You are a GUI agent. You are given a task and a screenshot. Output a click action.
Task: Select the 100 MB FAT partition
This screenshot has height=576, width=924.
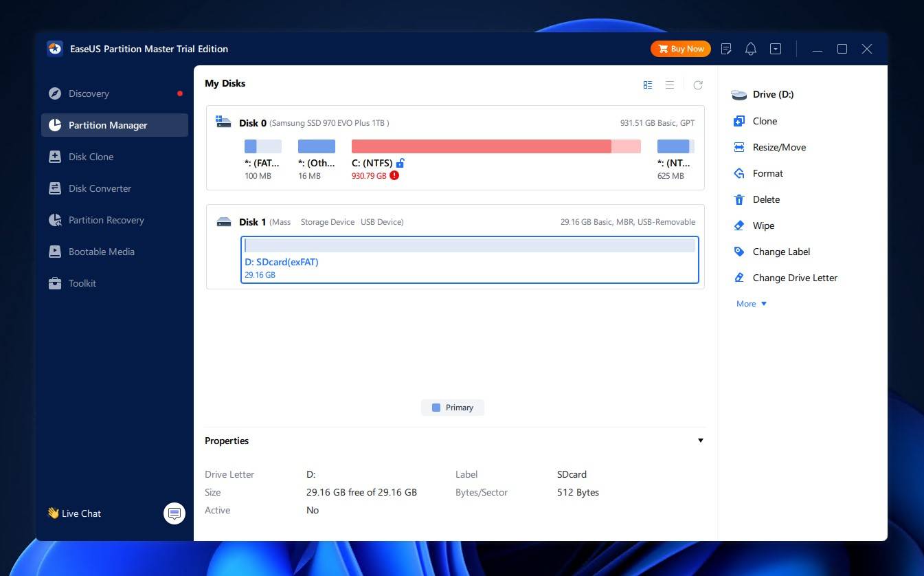tap(263, 159)
